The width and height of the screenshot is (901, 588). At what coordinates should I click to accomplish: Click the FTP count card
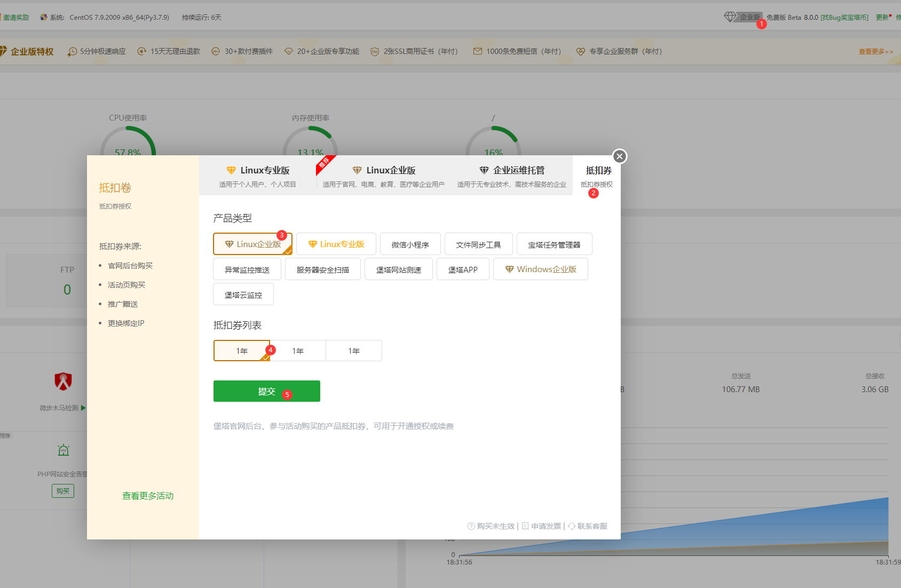(47, 280)
